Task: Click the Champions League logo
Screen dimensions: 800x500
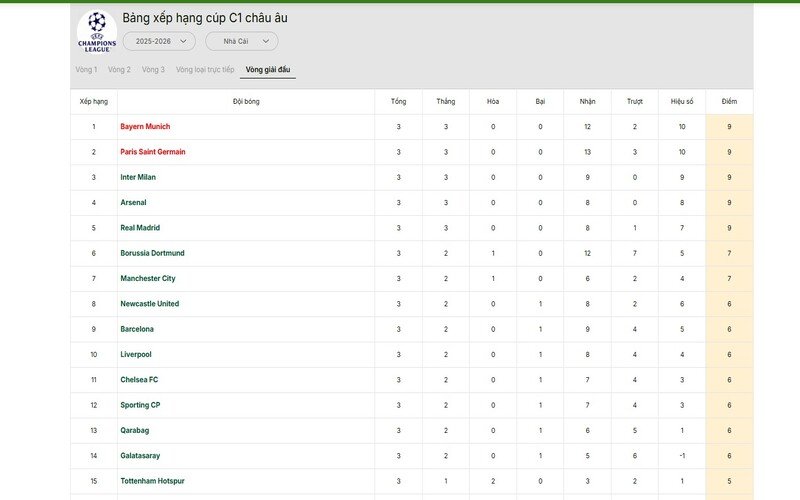Action: click(96, 31)
